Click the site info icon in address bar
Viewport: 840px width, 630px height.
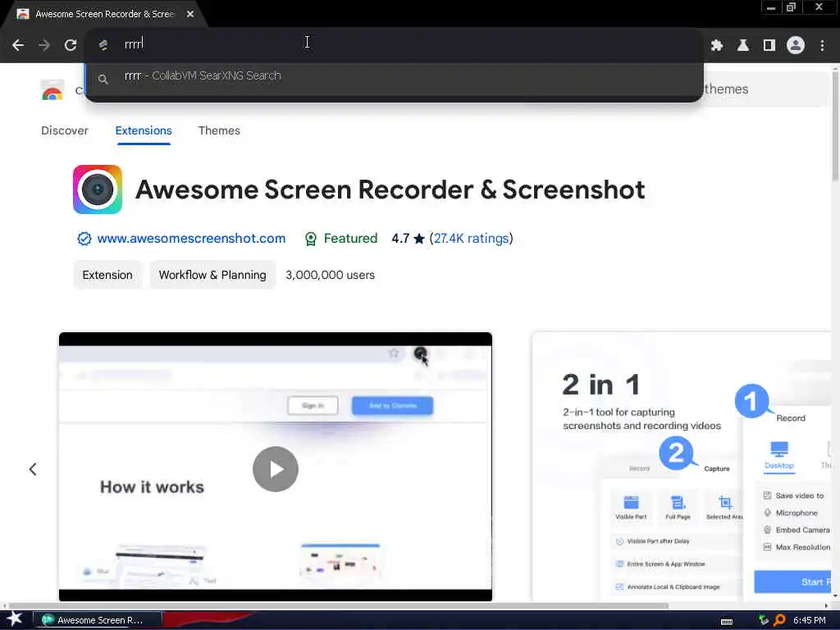click(103, 45)
